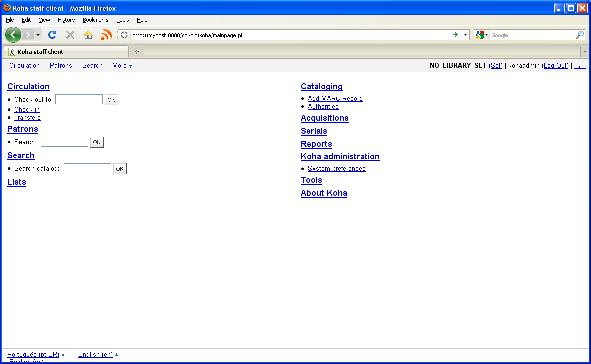Viewport: 591px width, 364px height.
Task: Open the Google search engine selector dropdown
Action: coord(482,35)
